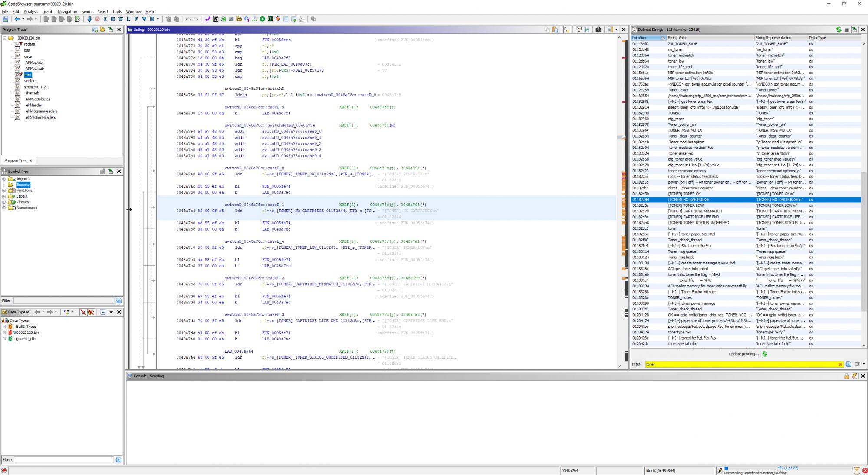Refresh the Defined Strings table
This screenshot has width=868, height=475.
pos(838,30)
